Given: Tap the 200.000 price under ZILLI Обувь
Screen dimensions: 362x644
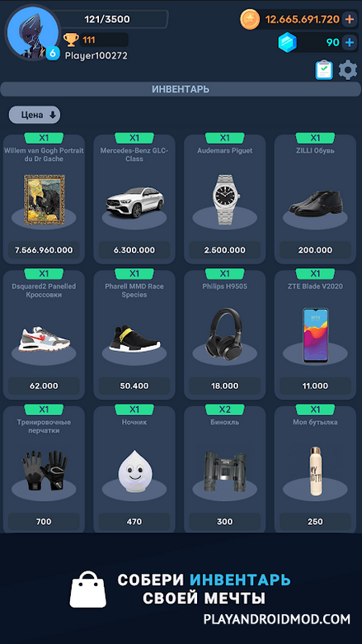Looking at the screenshot, I should 315,250.
